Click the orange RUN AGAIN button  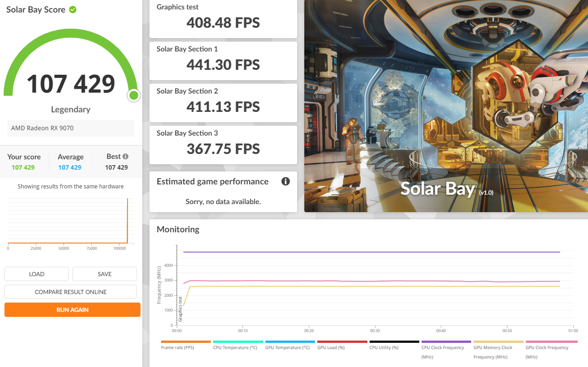(72, 310)
